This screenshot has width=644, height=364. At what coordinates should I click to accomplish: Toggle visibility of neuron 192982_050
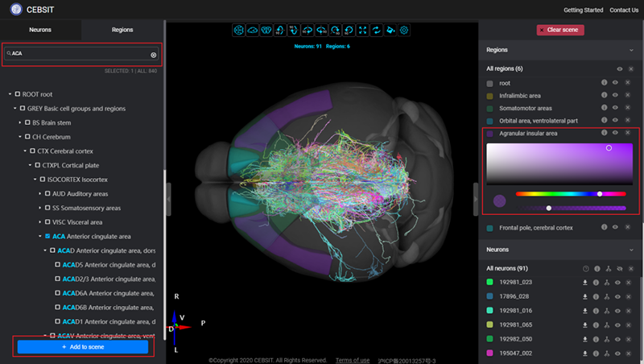[617, 339]
